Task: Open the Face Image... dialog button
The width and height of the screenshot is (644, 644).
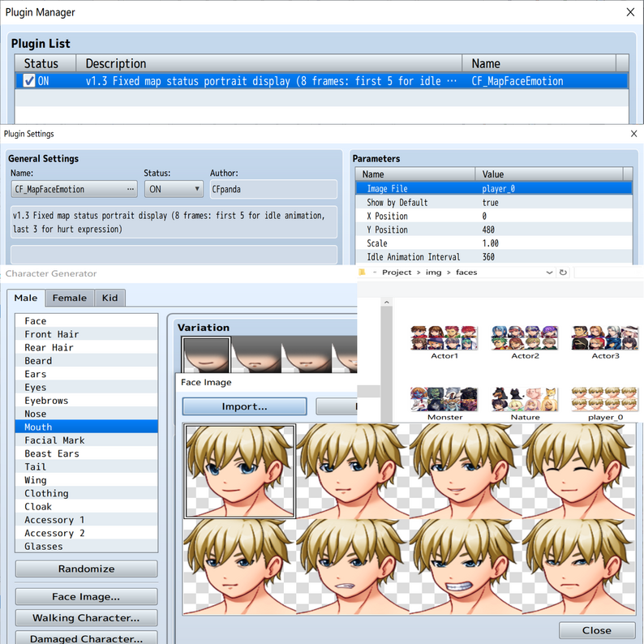Action: point(86,596)
